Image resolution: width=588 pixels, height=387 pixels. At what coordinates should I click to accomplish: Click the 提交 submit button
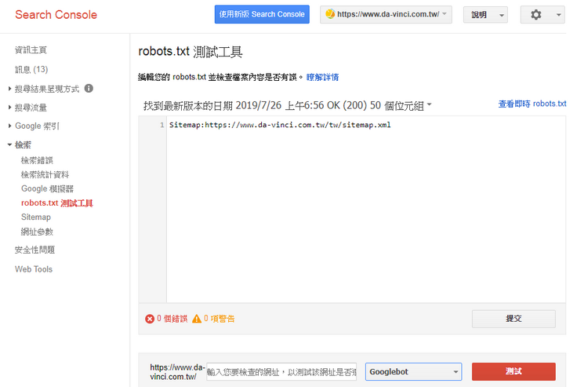coord(514,319)
